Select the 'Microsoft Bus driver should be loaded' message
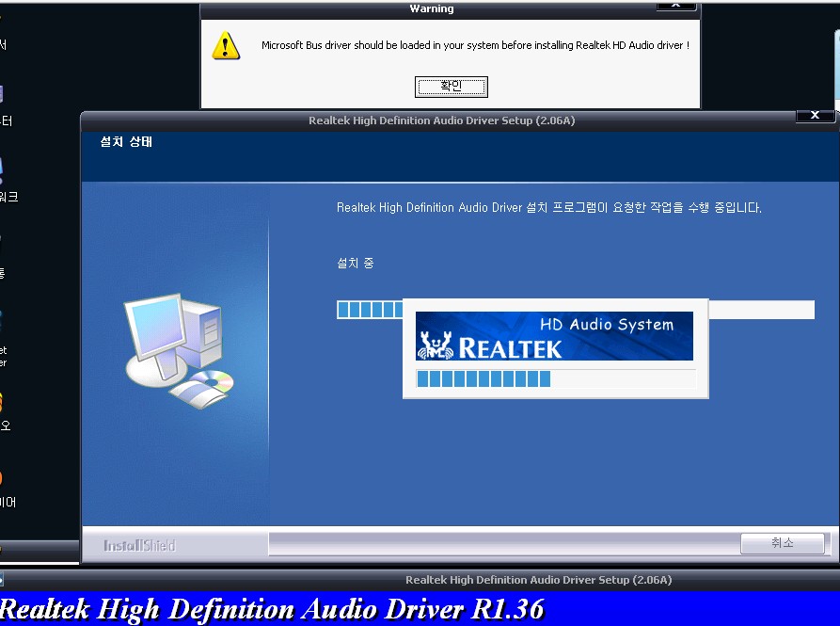This screenshot has height=626, width=840. 475,45
